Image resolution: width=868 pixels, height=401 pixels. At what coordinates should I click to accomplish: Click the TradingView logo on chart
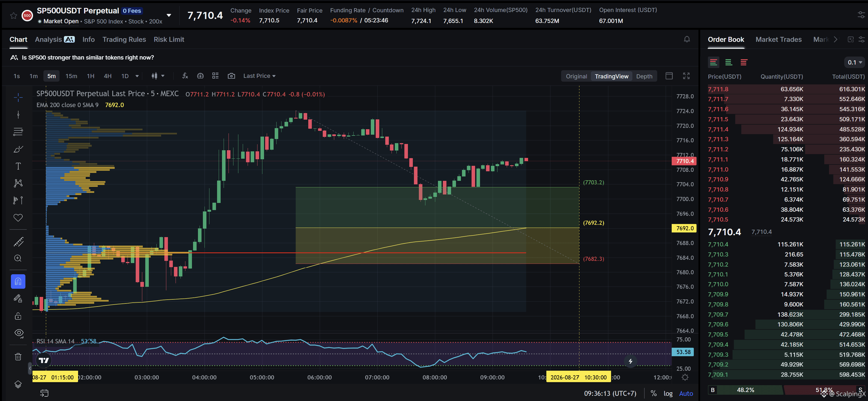click(x=44, y=360)
